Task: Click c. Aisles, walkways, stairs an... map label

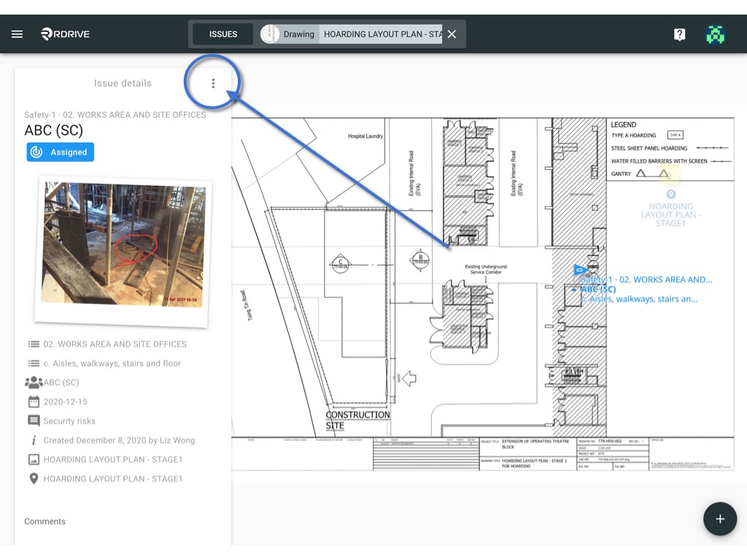Action: 639,299
